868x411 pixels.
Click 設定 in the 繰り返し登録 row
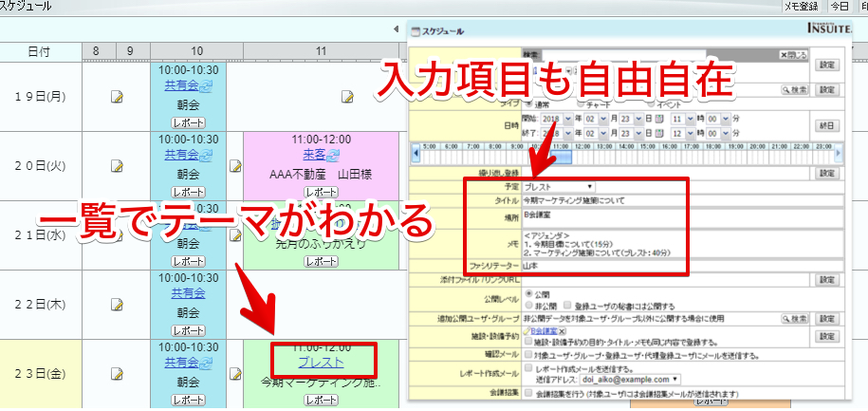pyautogui.click(x=826, y=173)
